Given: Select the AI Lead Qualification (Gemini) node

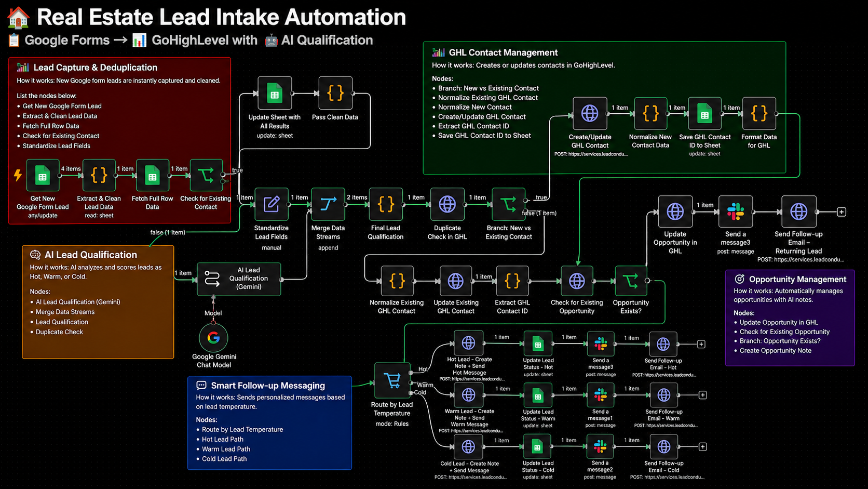Looking at the screenshot, I should pyautogui.click(x=239, y=279).
